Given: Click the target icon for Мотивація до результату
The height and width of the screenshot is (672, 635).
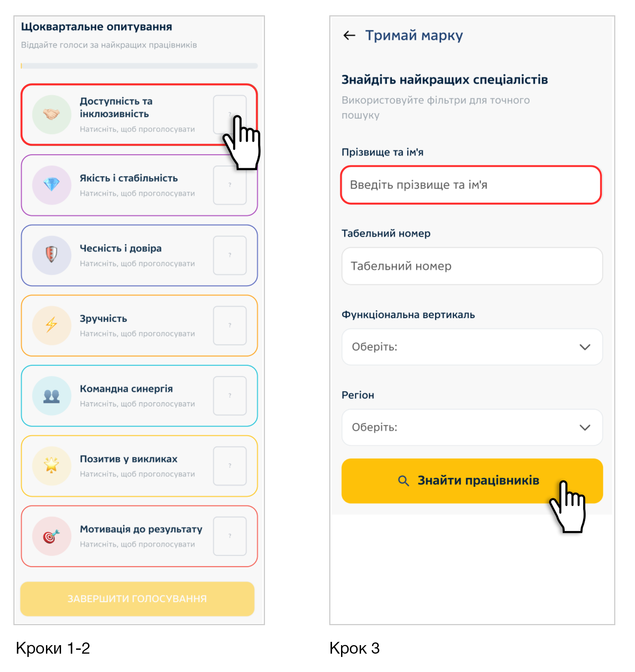Looking at the screenshot, I should click(51, 536).
